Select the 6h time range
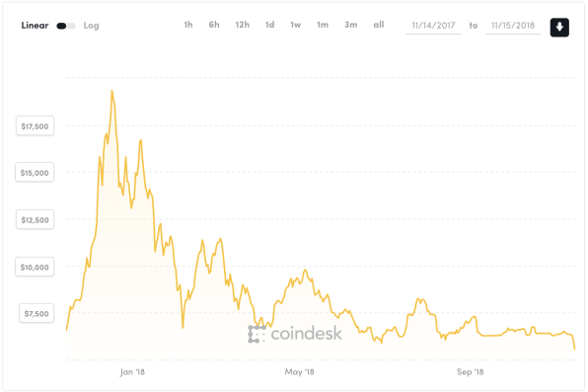The width and height of the screenshot is (588, 392). tap(214, 25)
